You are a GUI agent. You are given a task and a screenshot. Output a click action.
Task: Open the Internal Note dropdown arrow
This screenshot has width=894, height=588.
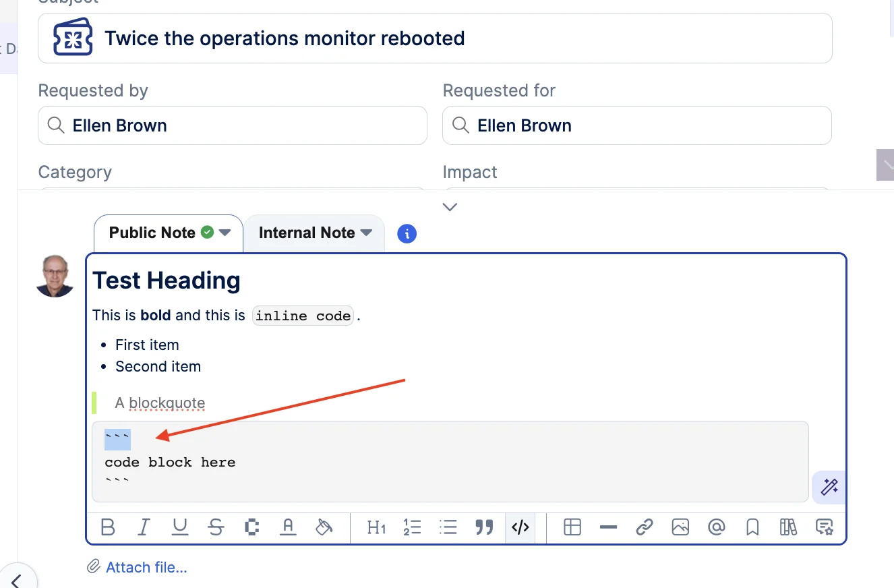pyautogui.click(x=366, y=233)
